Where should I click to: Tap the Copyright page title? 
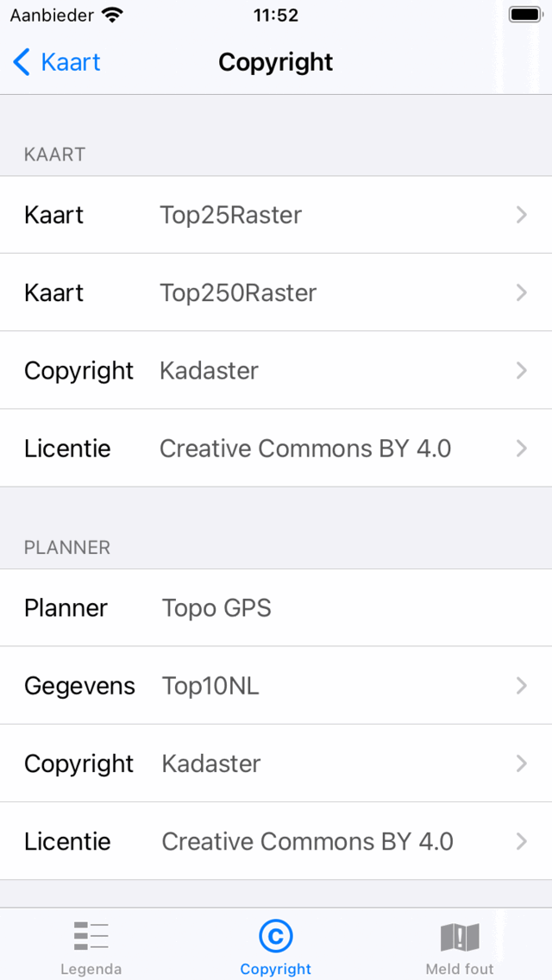point(276,62)
